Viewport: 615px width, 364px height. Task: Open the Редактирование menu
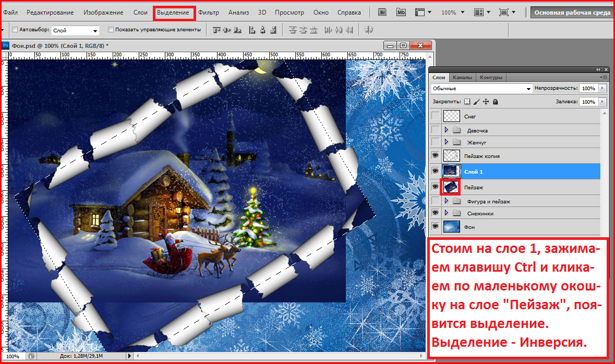(50, 13)
